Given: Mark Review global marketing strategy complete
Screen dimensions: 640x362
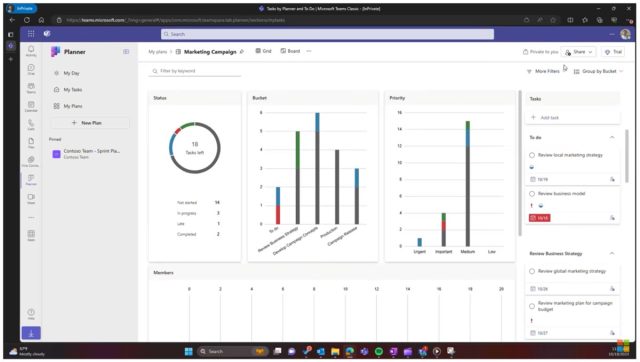Looking at the screenshot, I should tap(532, 271).
